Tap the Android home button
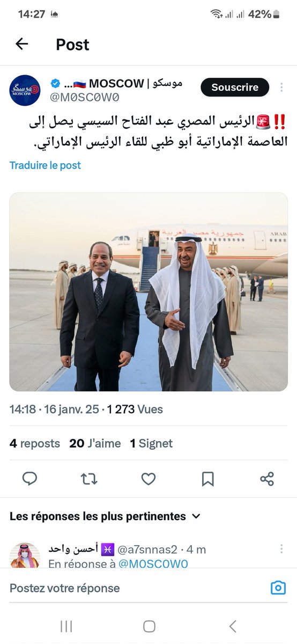The height and width of the screenshot is (644, 297). point(149,626)
